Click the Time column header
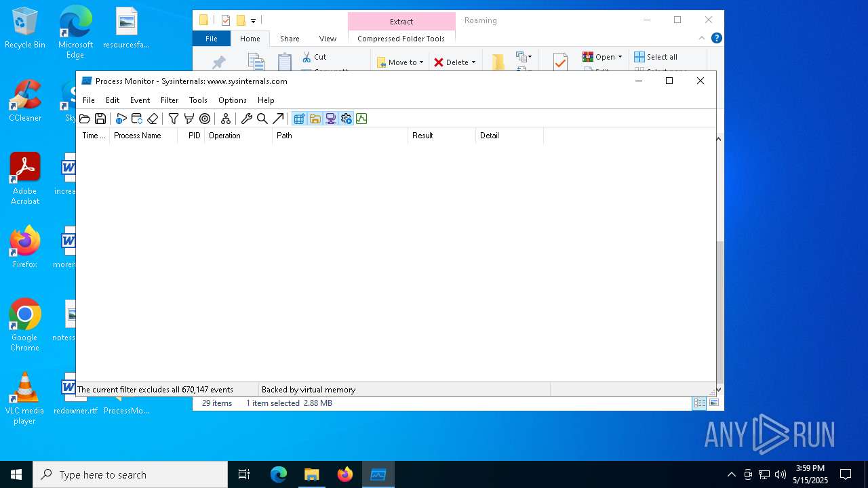The height and width of the screenshot is (488, 868). point(94,136)
